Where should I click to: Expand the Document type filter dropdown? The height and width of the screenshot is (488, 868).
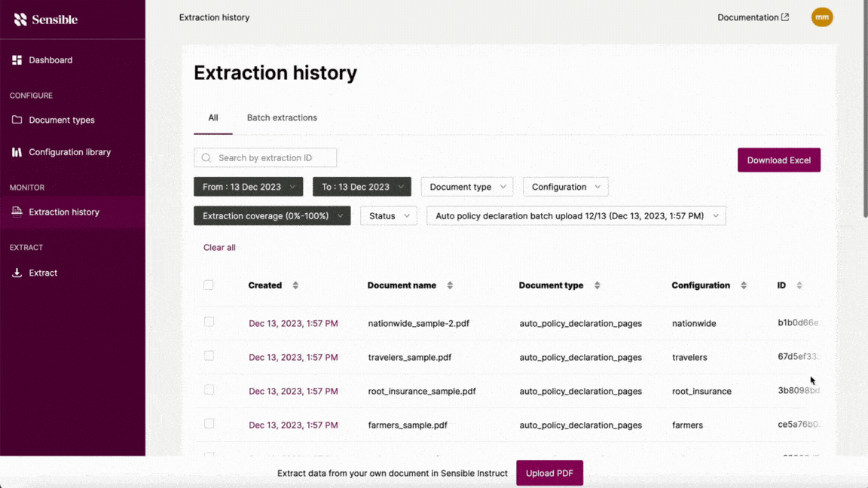(x=466, y=187)
